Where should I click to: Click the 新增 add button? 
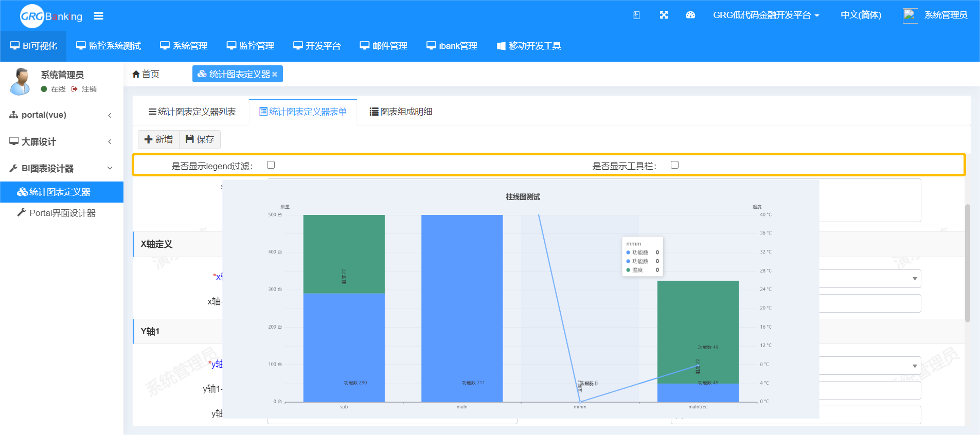click(158, 139)
